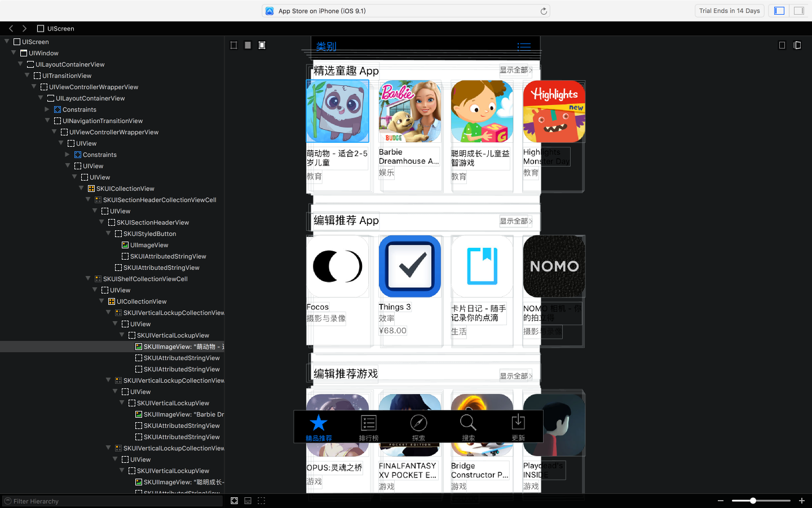Select the 聪明成长 app icon
Image resolution: width=812 pixels, height=508 pixels.
[x=482, y=111]
